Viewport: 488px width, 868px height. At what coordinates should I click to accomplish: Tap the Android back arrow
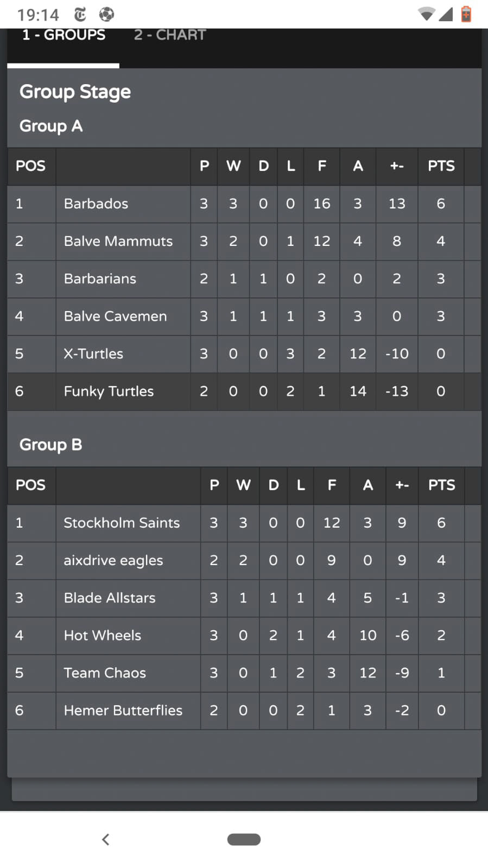(106, 839)
